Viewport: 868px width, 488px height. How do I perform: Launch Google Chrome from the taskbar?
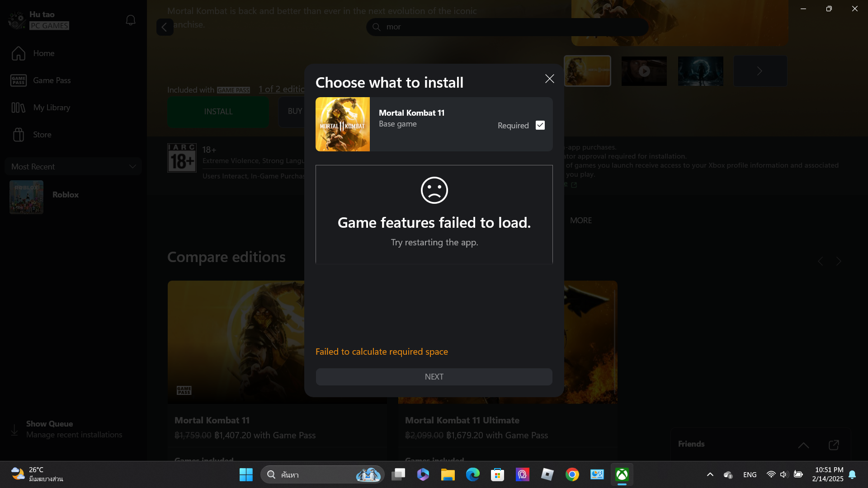point(572,475)
